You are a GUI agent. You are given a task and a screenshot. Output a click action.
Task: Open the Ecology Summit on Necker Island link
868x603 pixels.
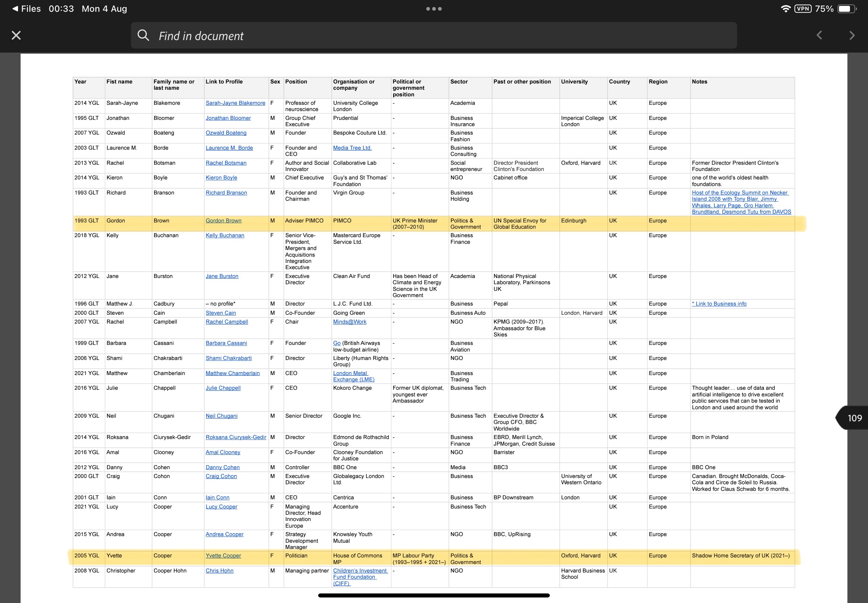click(741, 202)
